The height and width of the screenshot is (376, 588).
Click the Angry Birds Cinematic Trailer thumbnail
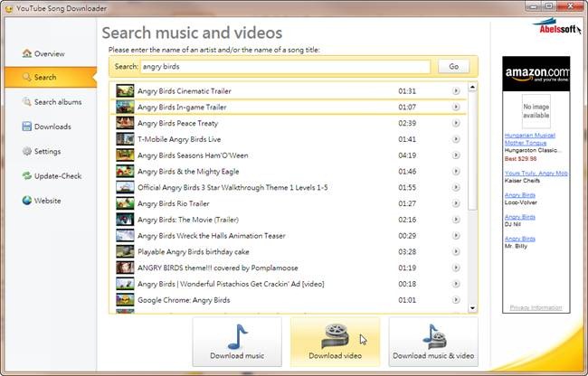[125, 91]
